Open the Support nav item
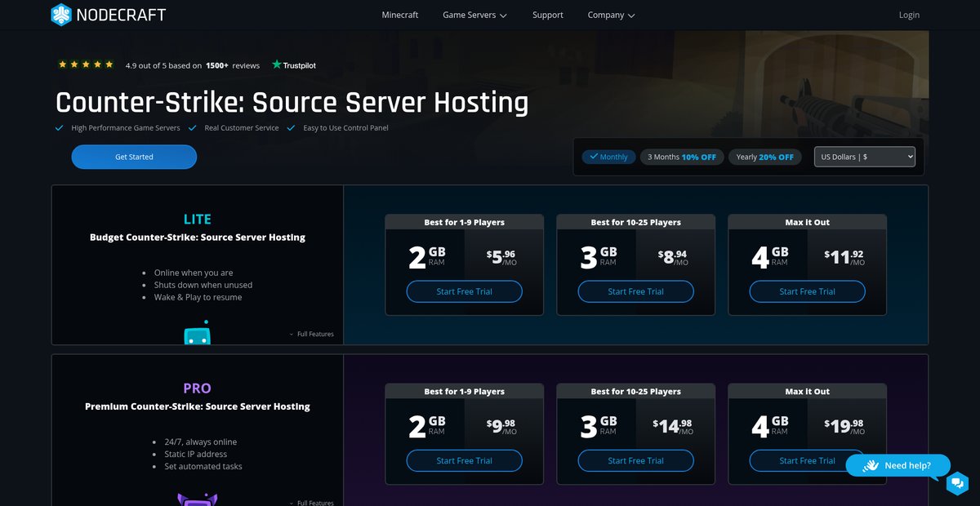The height and width of the screenshot is (506, 980). 548,15
